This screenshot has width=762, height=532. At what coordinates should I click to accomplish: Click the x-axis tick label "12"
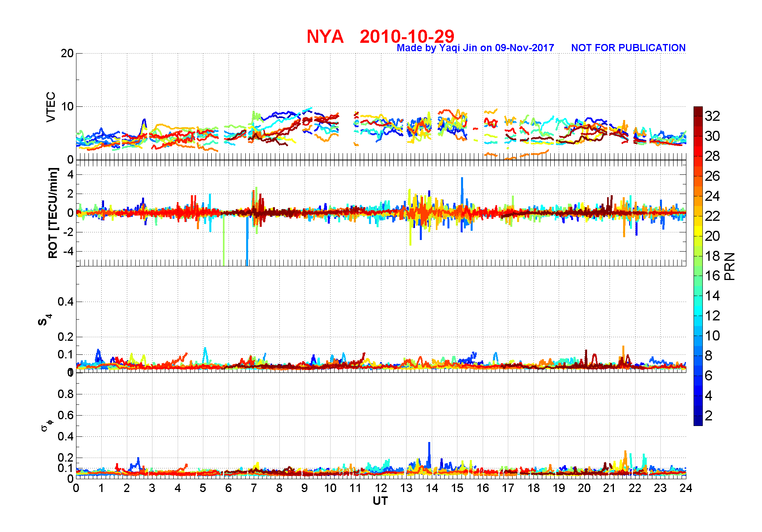(x=381, y=488)
